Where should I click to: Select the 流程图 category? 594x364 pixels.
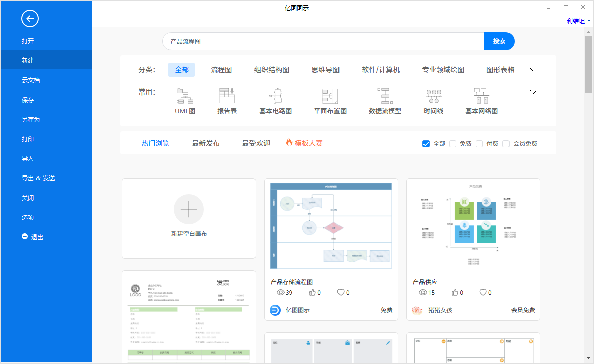pyautogui.click(x=221, y=70)
